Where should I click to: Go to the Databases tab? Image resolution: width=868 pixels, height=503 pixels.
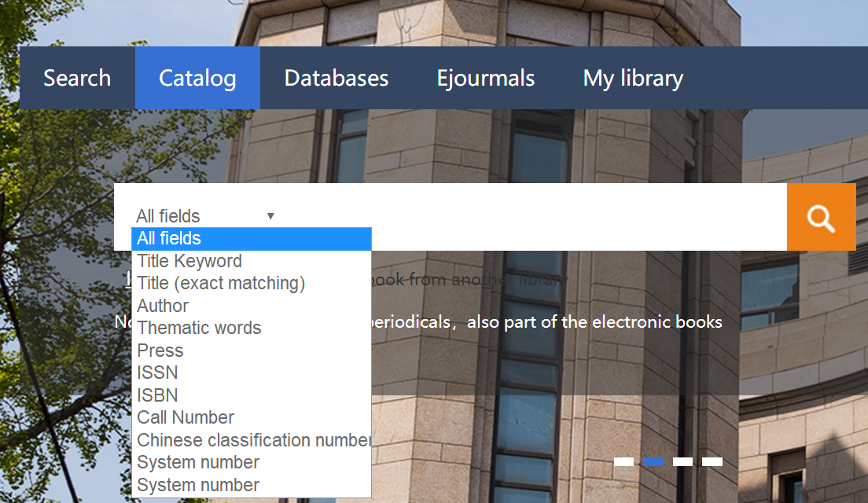pos(337,78)
